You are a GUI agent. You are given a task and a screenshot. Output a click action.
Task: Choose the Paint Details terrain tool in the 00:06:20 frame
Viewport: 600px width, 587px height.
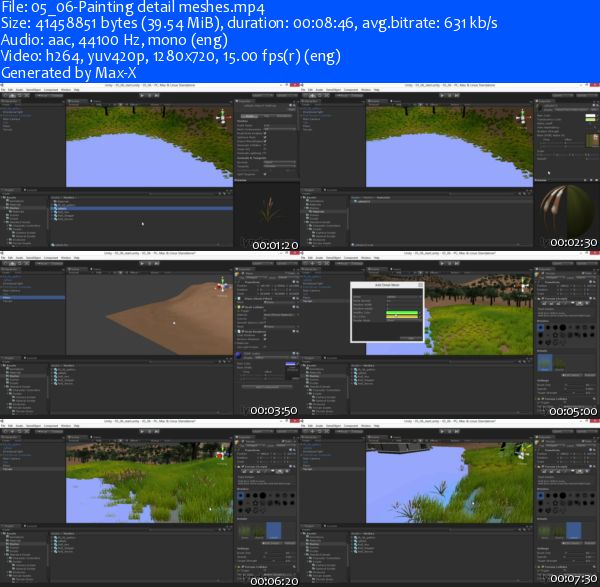[x=280, y=471]
